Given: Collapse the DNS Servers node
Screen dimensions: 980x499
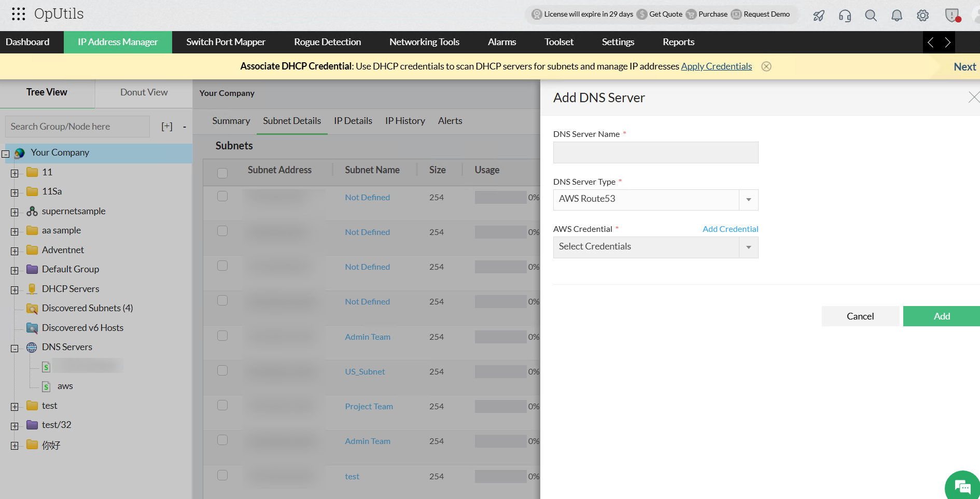Looking at the screenshot, I should point(15,348).
